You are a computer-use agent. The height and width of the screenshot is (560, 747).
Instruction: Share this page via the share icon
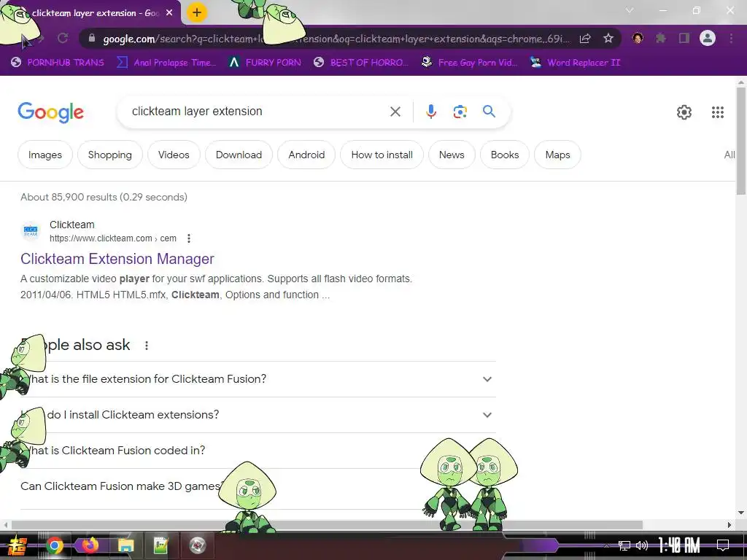pyautogui.click(x=585, y=38)
